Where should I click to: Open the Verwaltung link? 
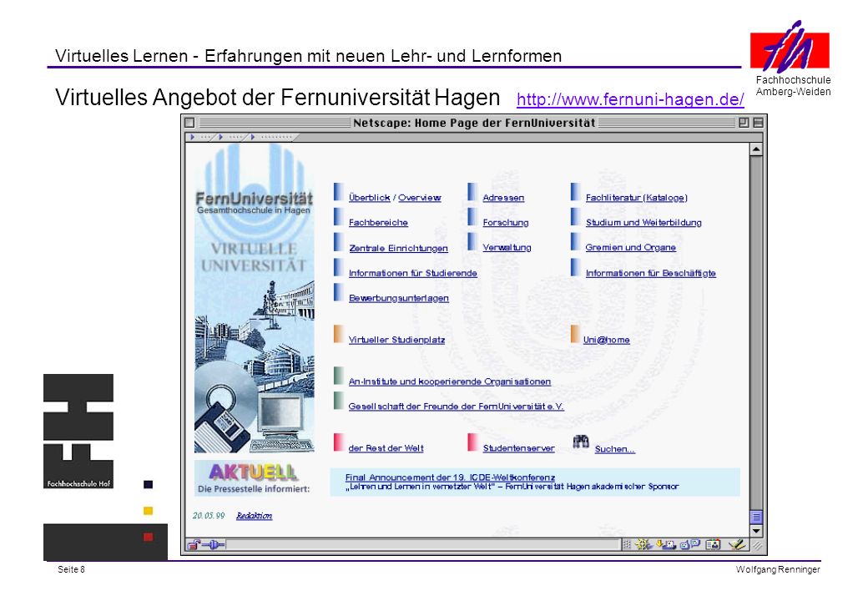tap(507, 247)
